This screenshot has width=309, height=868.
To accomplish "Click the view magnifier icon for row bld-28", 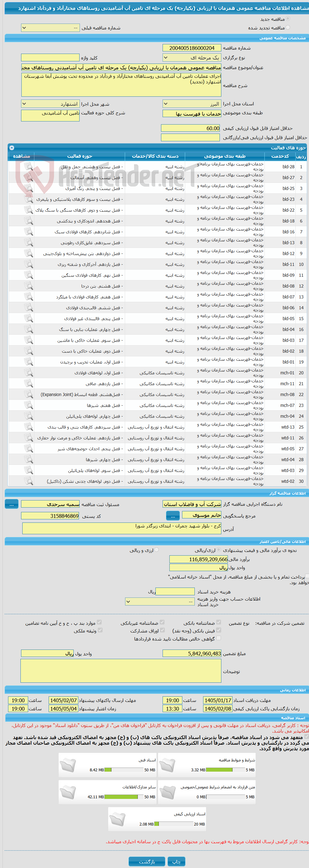I will pos(28,166).
